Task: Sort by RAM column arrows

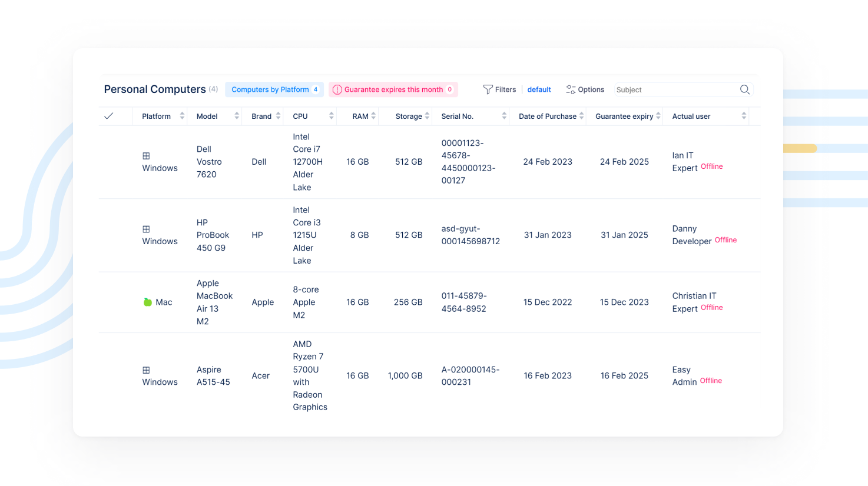Action: 373,116
